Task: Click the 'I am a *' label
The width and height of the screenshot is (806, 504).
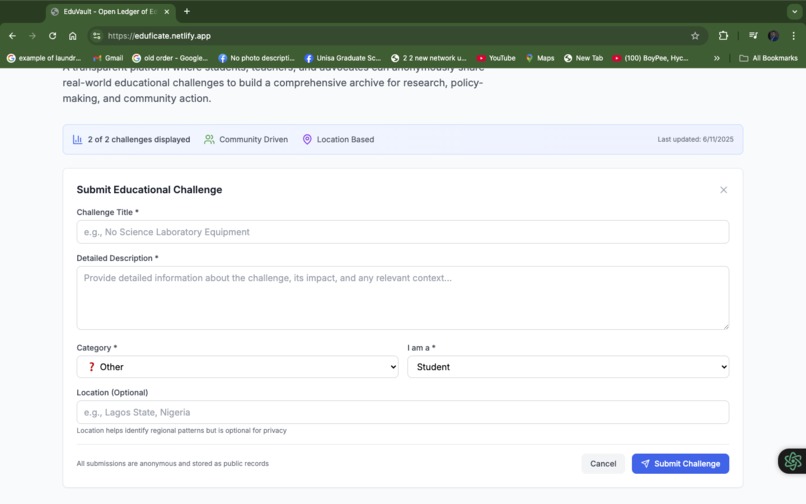Action: (x=421, y=348)
